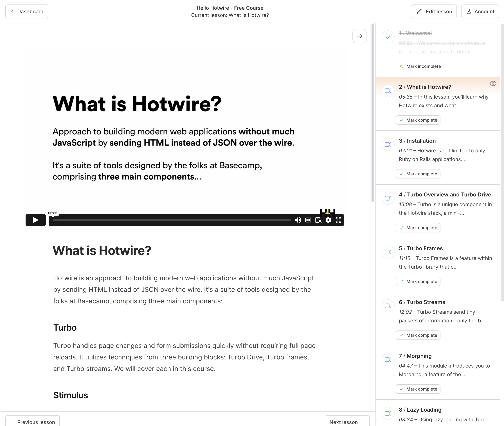504x426 pixels.
Task: Click the back chevron in Dashboard
Action: 12,11
